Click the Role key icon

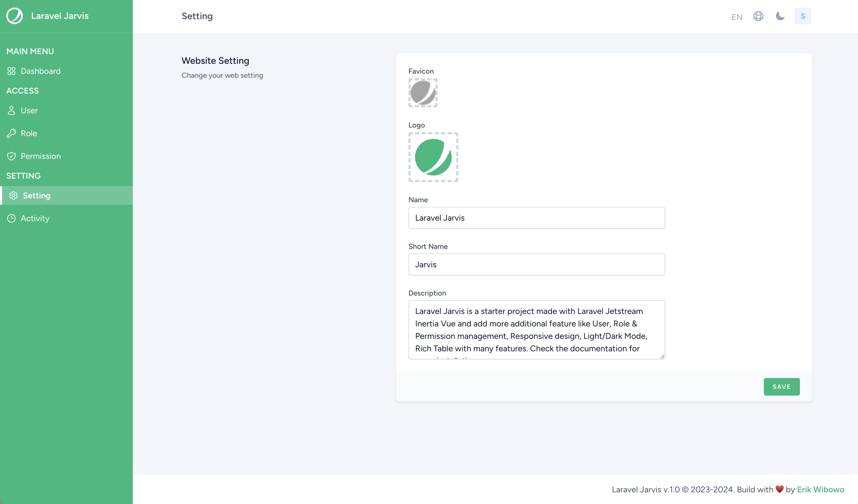(11, 134)
